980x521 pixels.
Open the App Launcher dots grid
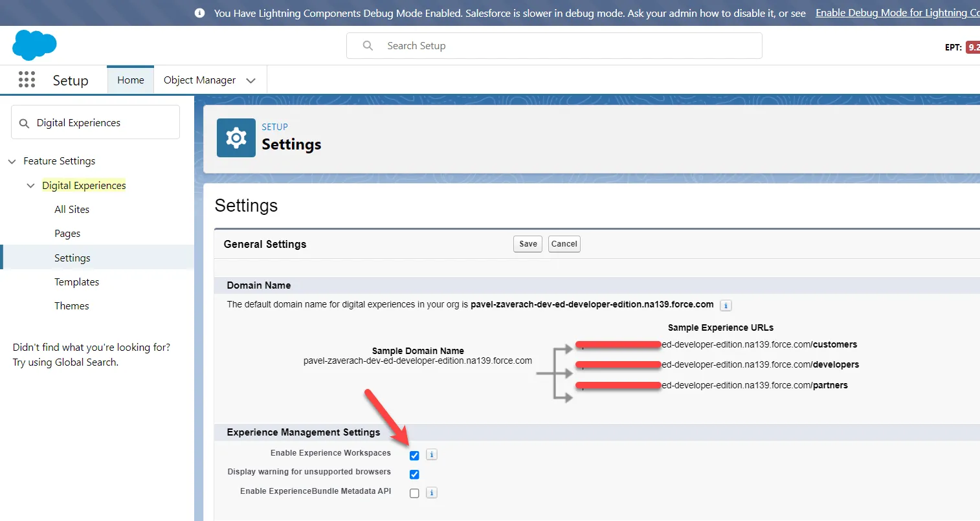[x=27, y=80]
